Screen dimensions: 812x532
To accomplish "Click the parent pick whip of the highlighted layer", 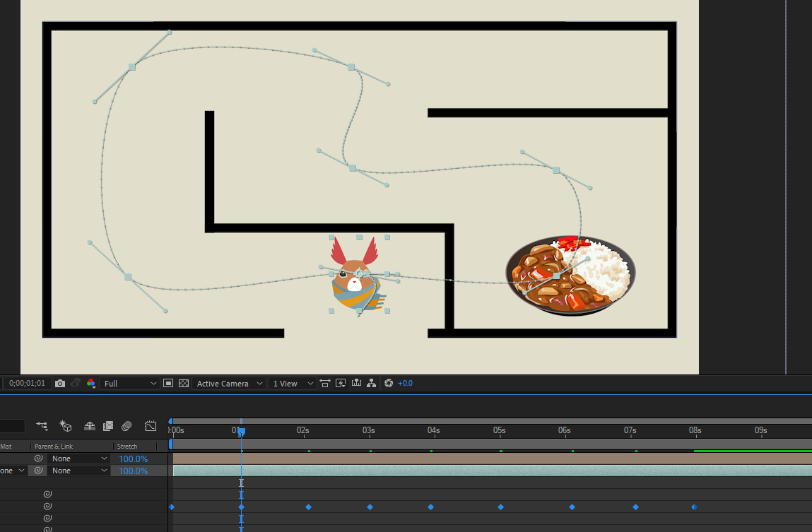I will pos(38,470).
